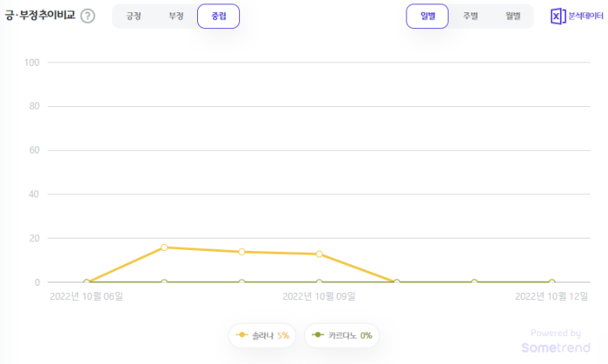The height and width of the screenshot is (364, 608).
Task: Click the yellow point between Oct 7 and 9
Action: (241, 252)
